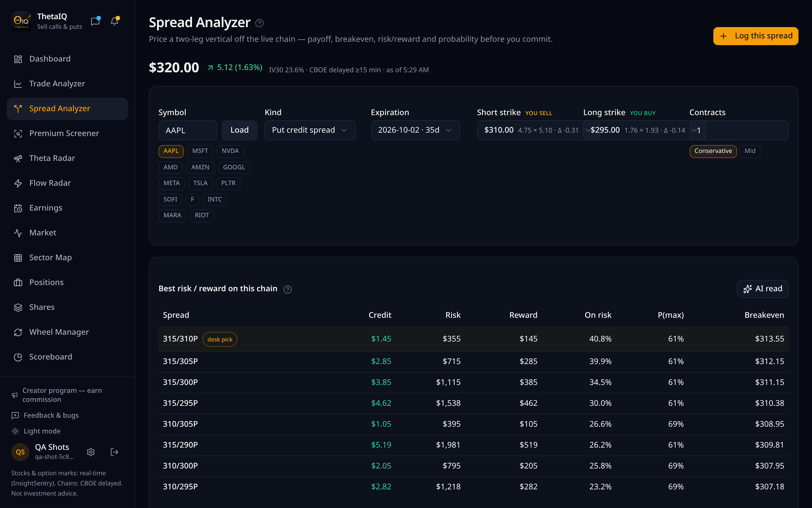Toggle the AAPL quick symbol chip
Image resolution: width=812 pixels, height=508 pixels.
tap(171, 151)
